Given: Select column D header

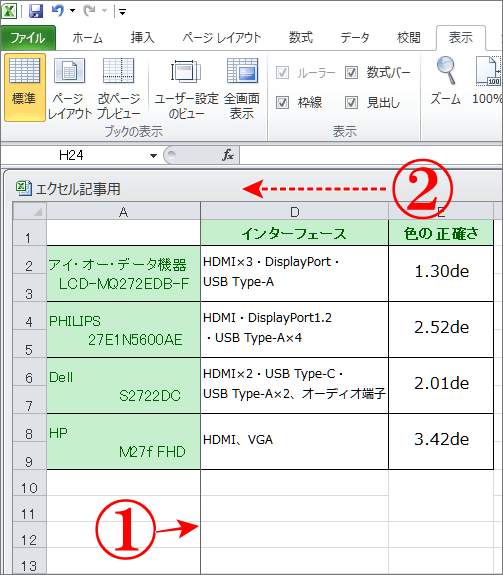Looking at the screenshot, I should [x=294, y=211].
